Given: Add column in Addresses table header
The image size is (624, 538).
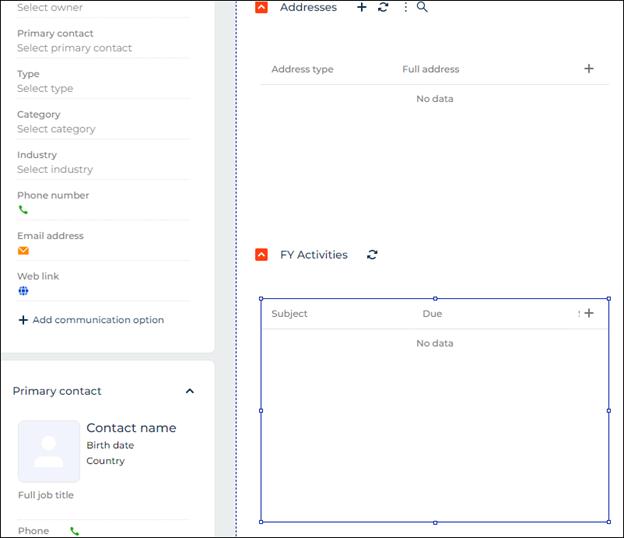Looking at the screenshot, I should pyautogui.click(x=589, y=69).
